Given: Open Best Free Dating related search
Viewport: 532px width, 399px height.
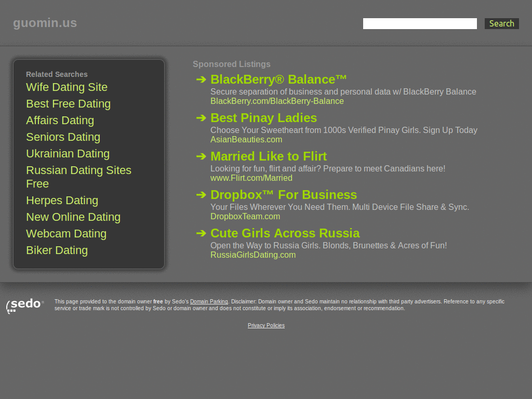Looking at the screenshot, I should [68, 104].
